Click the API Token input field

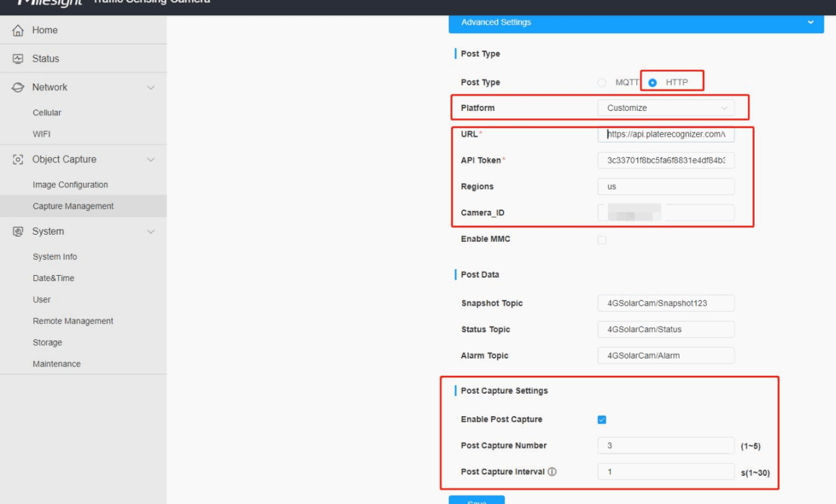665,161
